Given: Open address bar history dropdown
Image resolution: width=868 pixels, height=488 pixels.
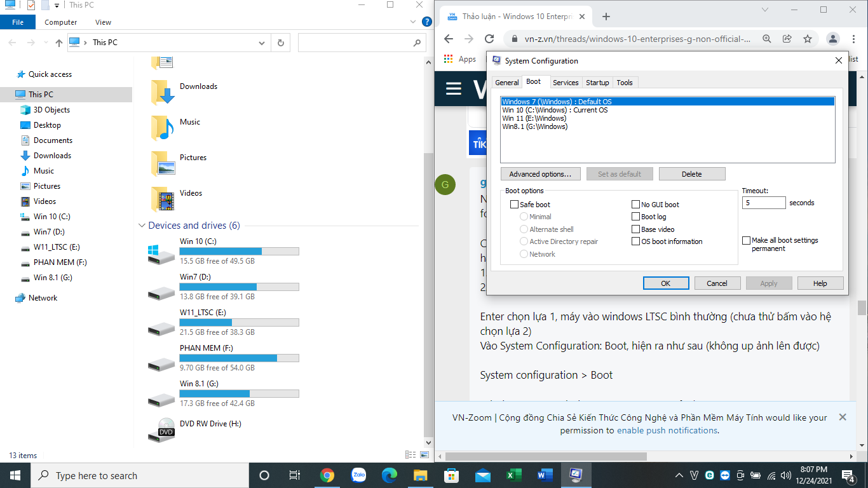Looking at the screenshot, I should click(x=262, y=43).
